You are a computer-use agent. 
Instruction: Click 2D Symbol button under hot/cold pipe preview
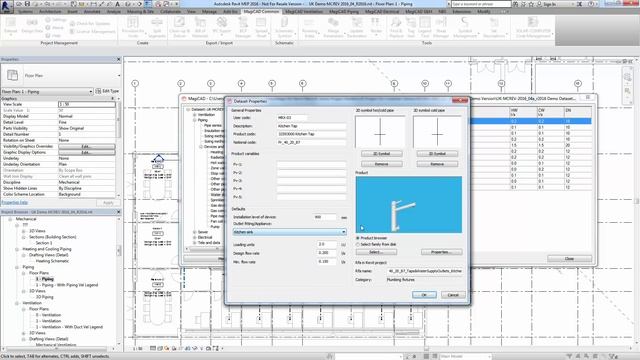(381, 154)
